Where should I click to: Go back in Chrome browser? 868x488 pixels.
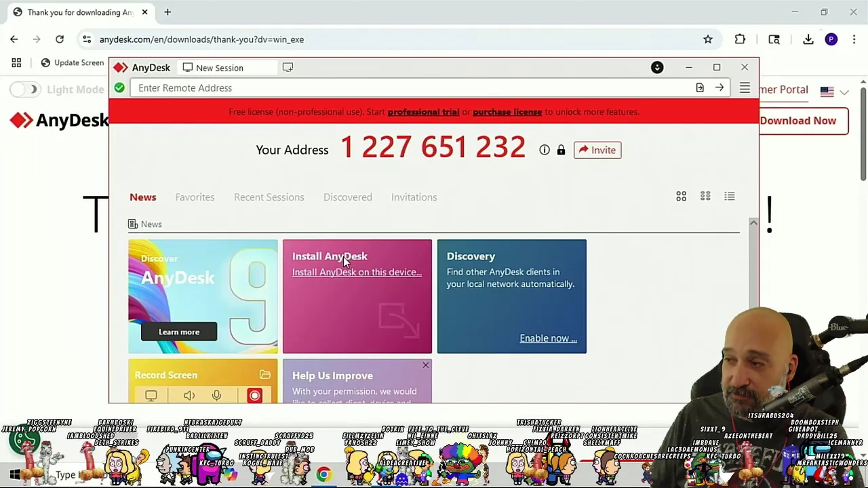coord(14,39)
